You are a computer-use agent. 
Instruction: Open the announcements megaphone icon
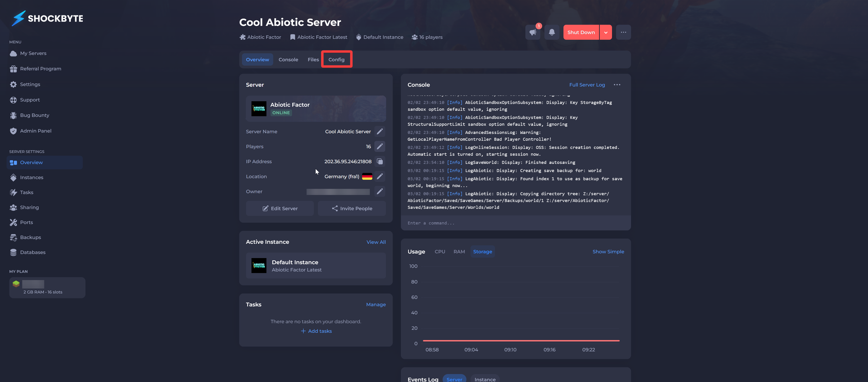(x=533, y=32)
